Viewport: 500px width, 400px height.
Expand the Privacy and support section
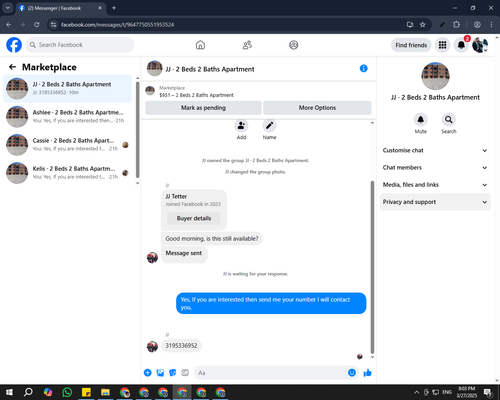(x=435, y=202)
